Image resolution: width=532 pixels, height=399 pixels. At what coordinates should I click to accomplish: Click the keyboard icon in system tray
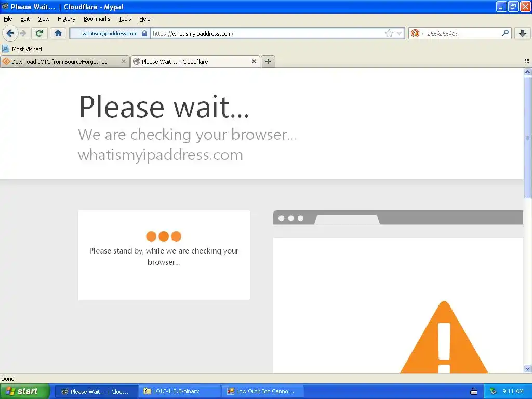(x=474, y=392)
